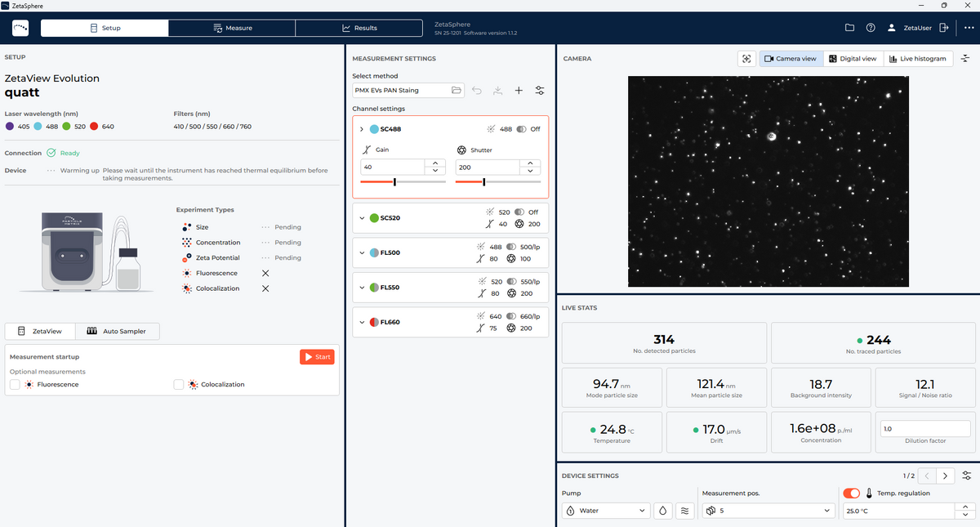The image size is (980, 527).
Task: Click the live camera particle image
Action: 768,181
